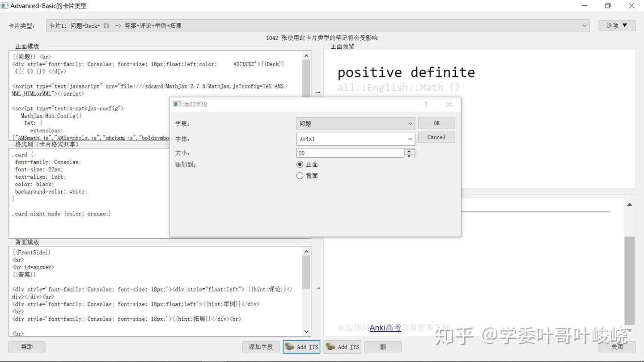Confirm the dialog with the OK button

point(436,123)
